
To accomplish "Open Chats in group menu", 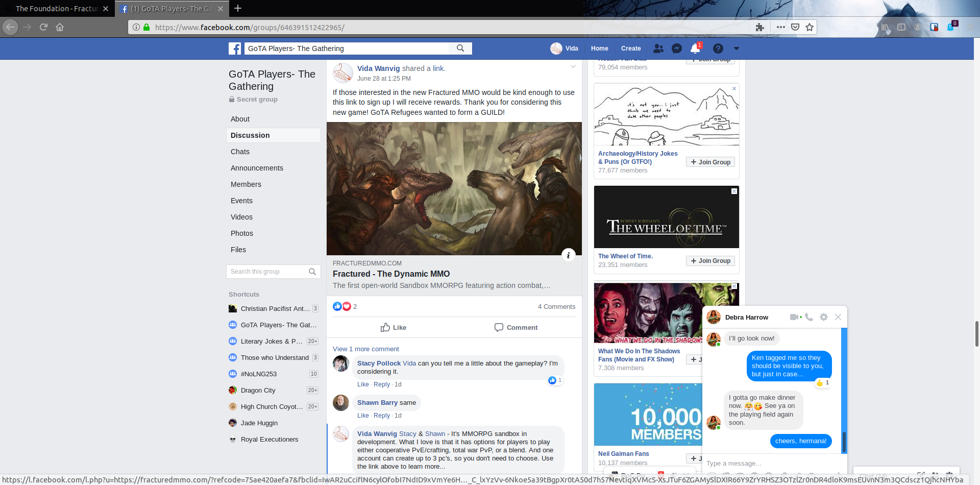I will click(x=240, y=152).
